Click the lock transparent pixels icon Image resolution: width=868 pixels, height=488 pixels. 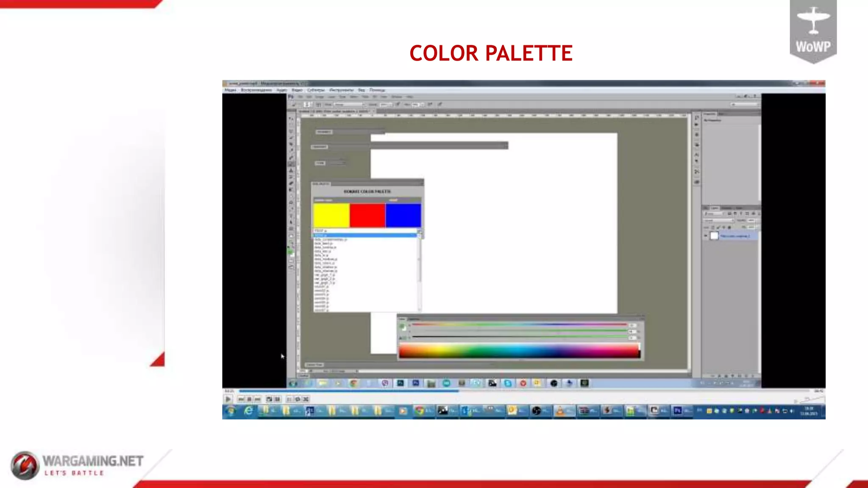(712, 227)
